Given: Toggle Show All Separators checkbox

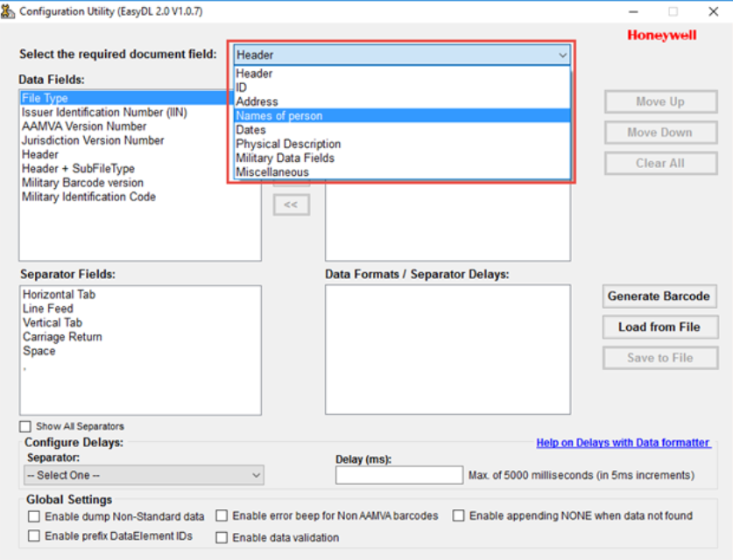Looking at the screenshot, I should click(x=25, y=426).
